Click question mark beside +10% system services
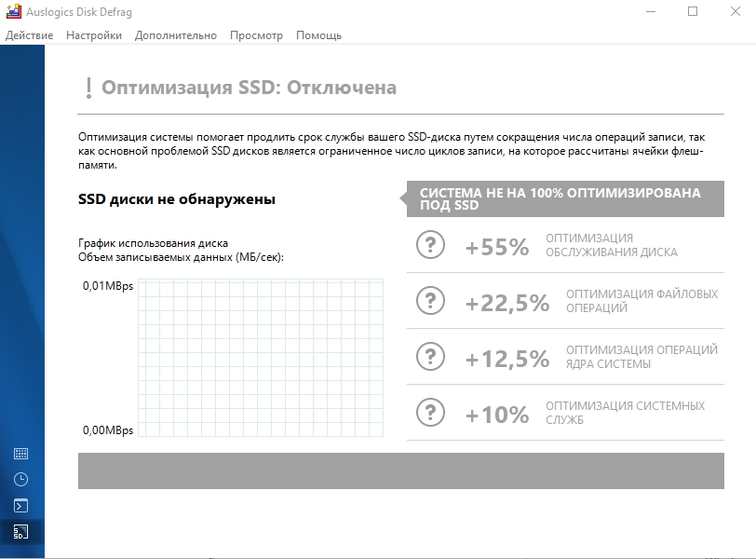This screenshot has height=559, width=756. pyautogui.click(x=430, y=413)
